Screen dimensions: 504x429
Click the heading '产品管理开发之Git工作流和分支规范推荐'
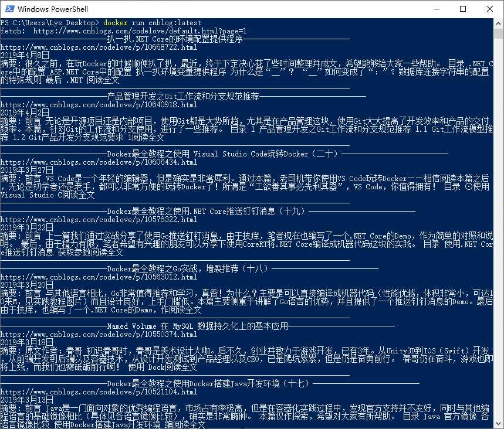coord(183,96)
